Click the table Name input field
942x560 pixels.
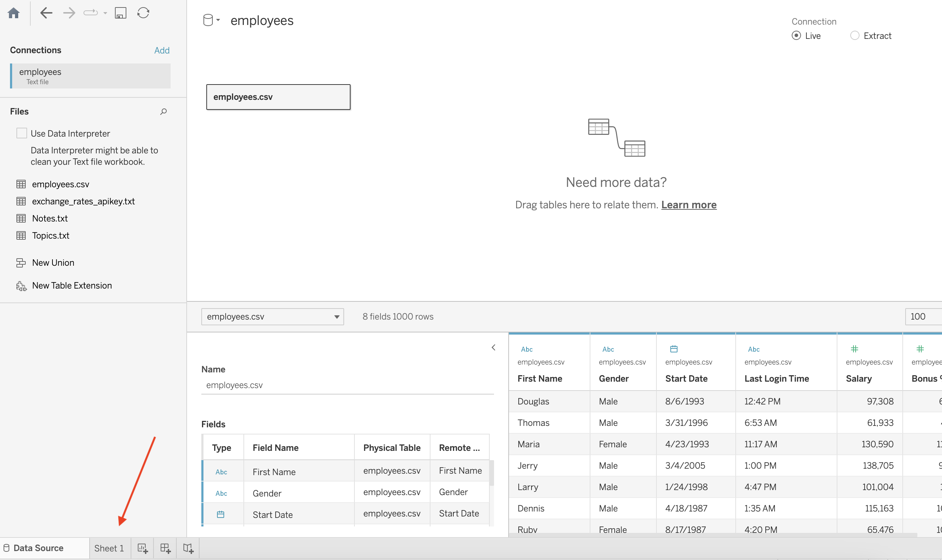(x=347, y=385)
